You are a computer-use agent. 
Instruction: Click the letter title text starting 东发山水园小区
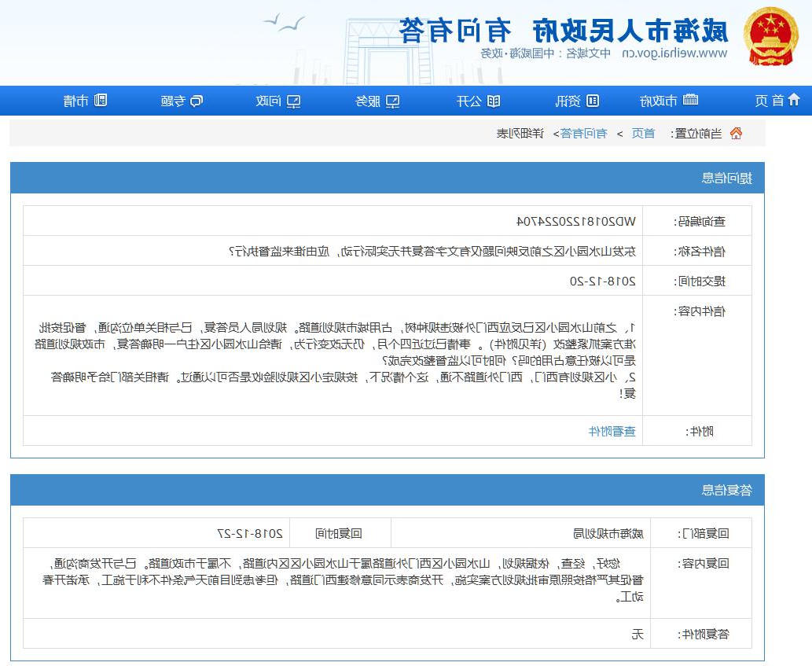[x=432, y=252]
